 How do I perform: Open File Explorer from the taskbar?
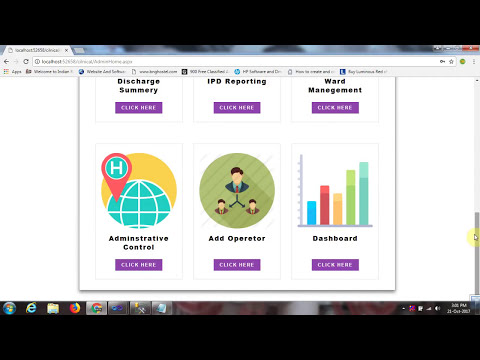click(53, 308)
